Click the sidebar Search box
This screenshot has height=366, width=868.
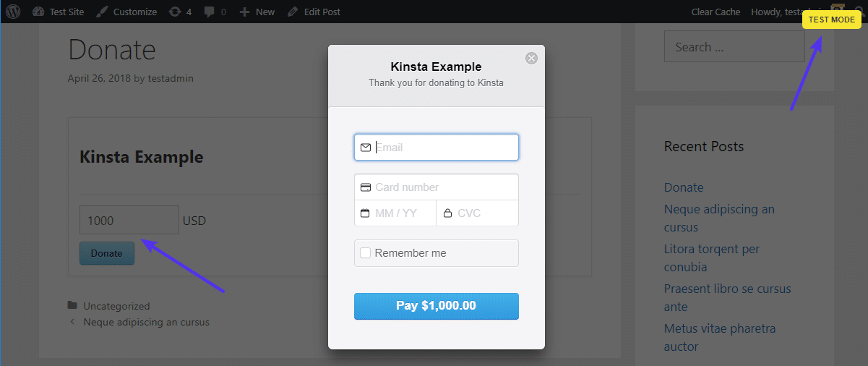point(734,47)
